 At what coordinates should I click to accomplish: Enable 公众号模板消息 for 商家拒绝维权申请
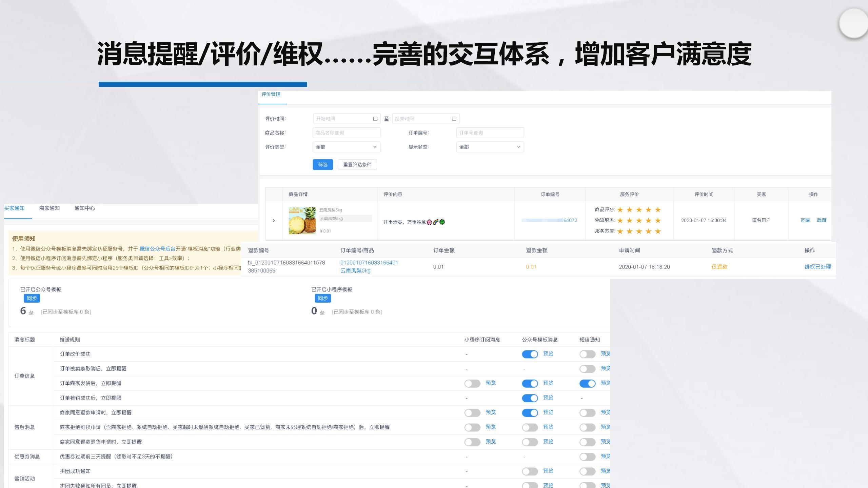(x=530, y=427)
